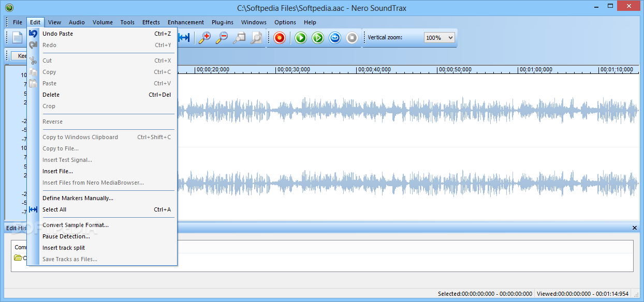Click the Select All icon in Edit menu

tap(33, 209)
